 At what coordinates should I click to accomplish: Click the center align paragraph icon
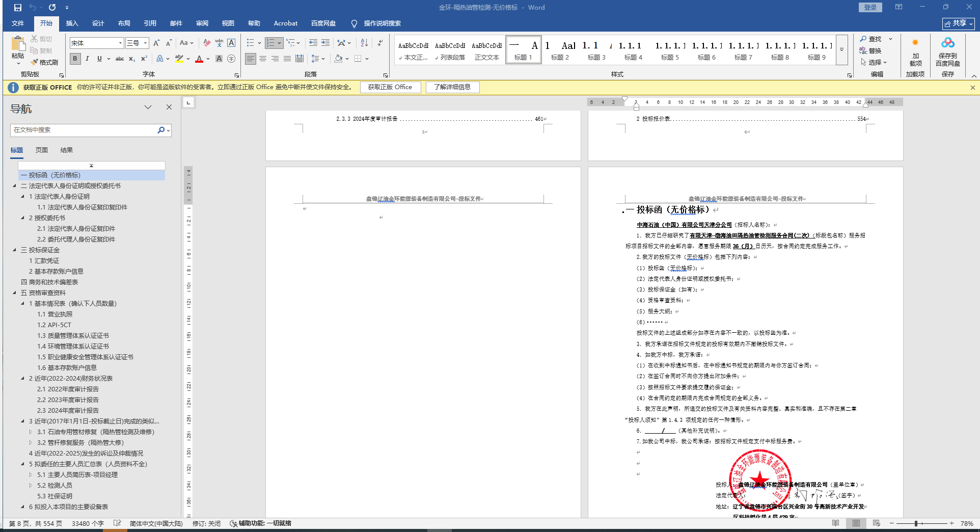pos(263,59)
